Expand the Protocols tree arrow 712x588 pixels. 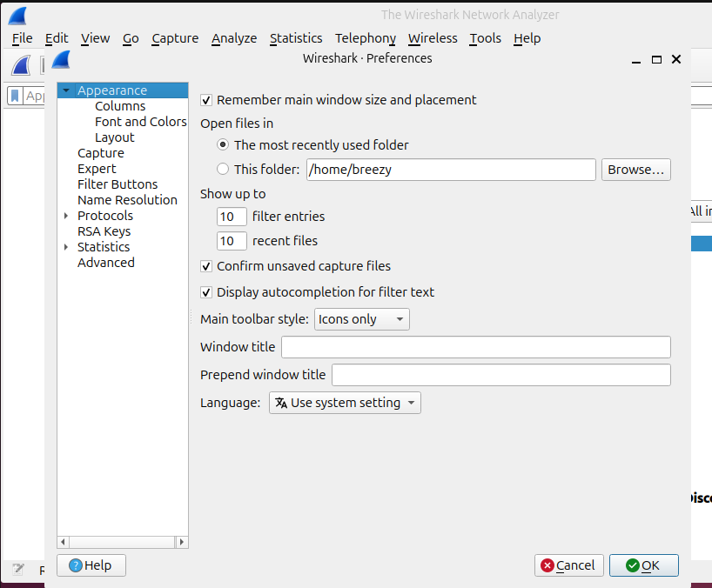[x=66, y=216]
